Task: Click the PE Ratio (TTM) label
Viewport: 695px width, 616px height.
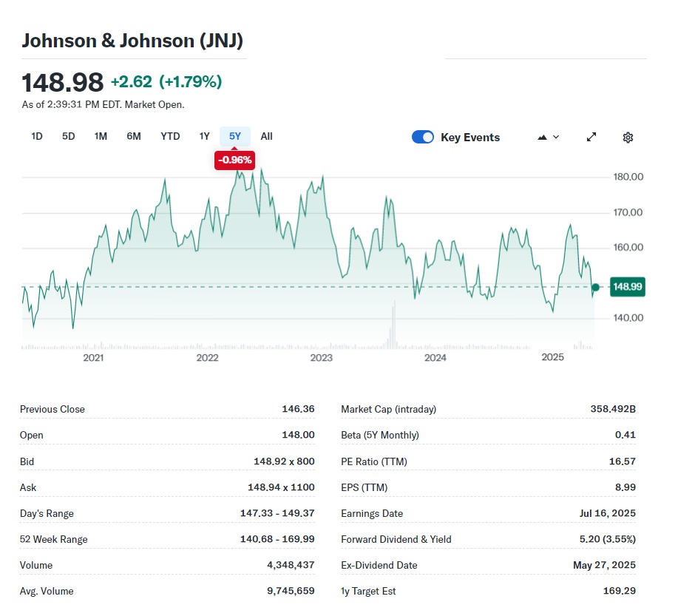Action: click(x=374, y=461)
